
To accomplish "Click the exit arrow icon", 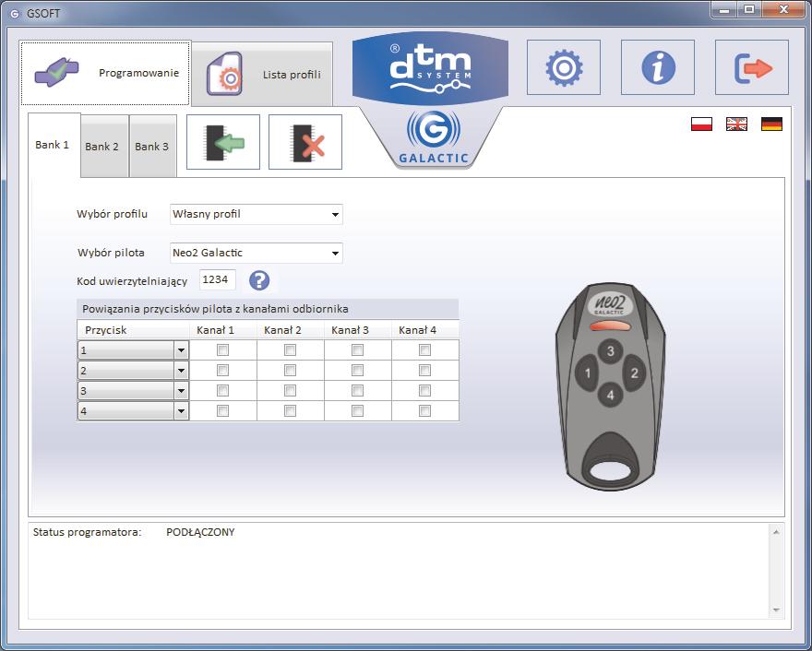I will [752, 67].
